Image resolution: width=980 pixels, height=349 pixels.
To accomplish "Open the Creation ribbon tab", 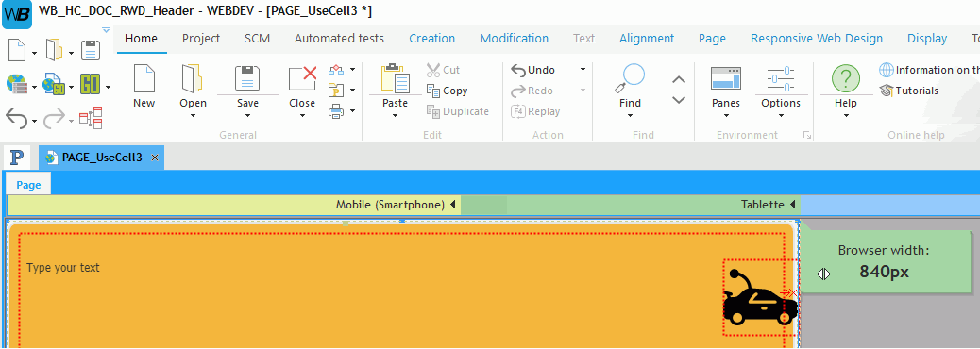I will [x=431, y=39].
